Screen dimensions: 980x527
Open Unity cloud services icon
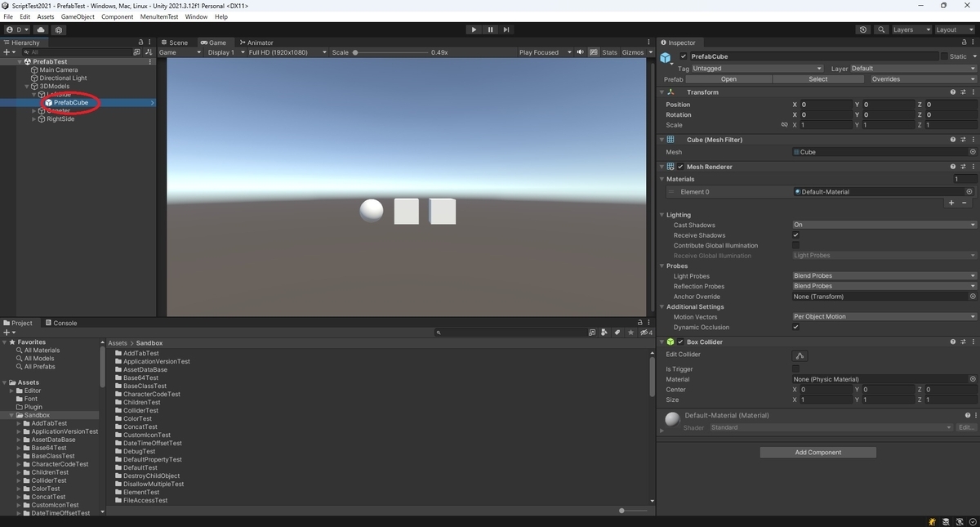point(41,29)
